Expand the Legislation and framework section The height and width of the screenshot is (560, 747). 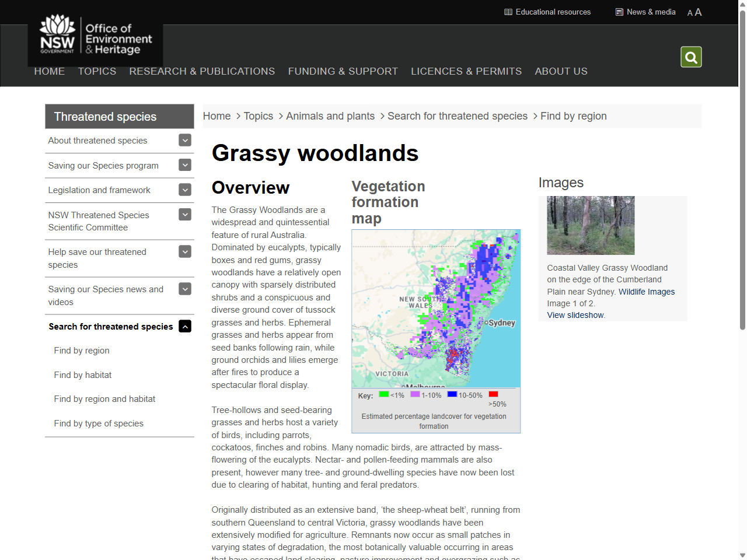(x=184, y=190)
